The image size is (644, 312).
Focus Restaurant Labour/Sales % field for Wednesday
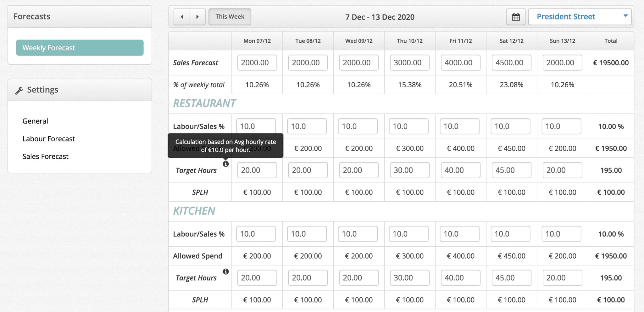pos(358,126)
